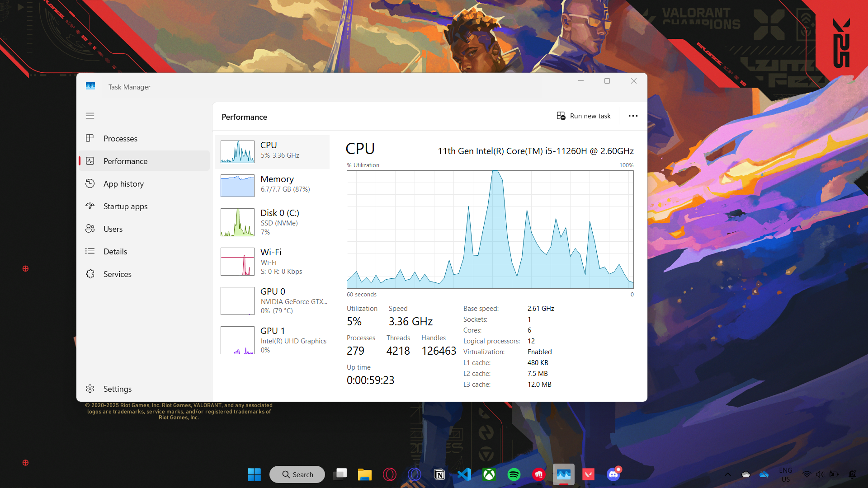Open the ENG US language switcher
868x488 pixels.
[x=785, y=474]
